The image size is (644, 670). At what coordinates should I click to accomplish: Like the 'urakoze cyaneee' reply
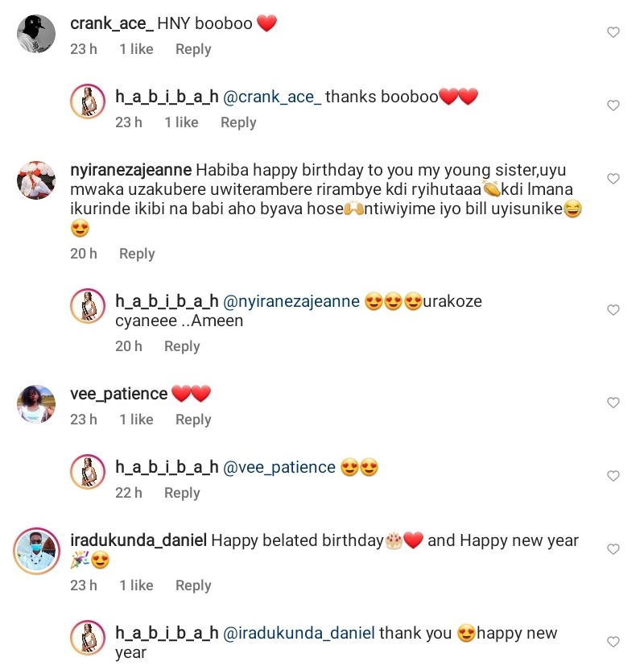[x=613, y=311]
